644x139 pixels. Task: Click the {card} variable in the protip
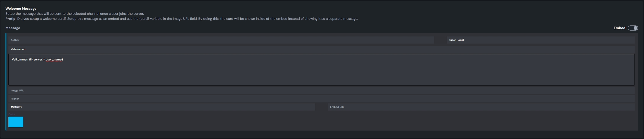(x=144, y=19)
